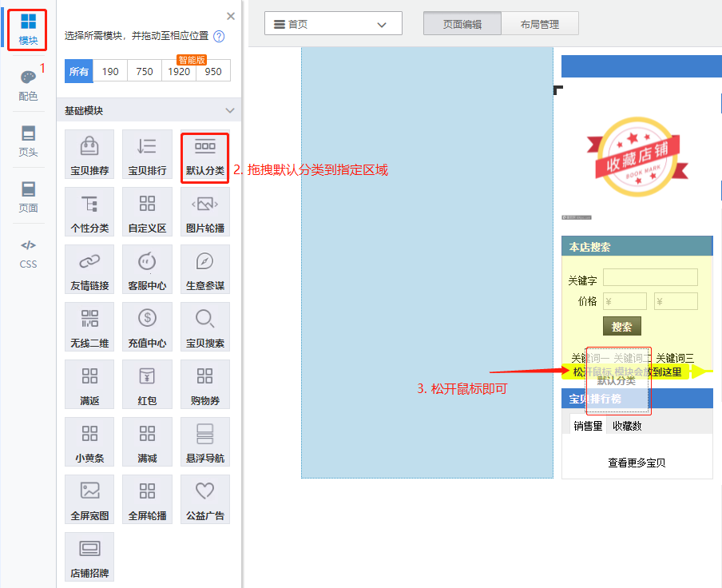Select the 宝贝排行 module
This screenshot has width=722, height=588.
click(x=147, y=154)
